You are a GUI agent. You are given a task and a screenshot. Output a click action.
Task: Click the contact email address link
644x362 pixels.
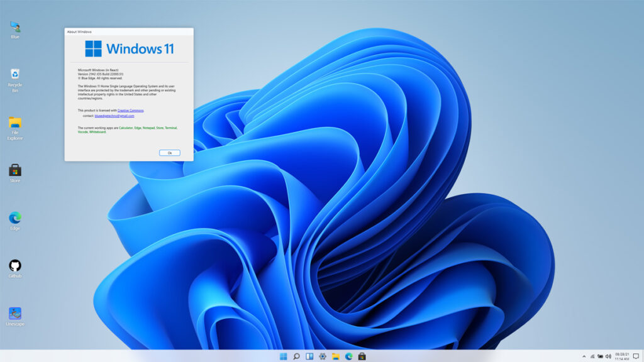[114, 116]
